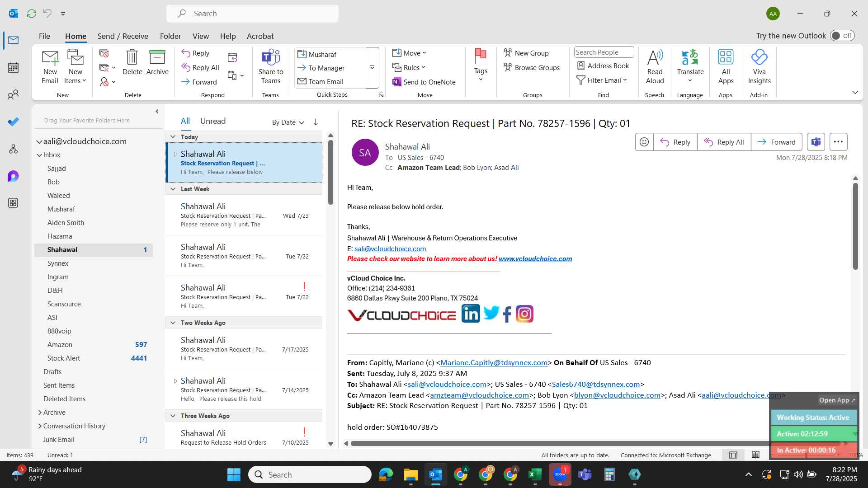Screen dimensions: 868x488
Task: Open the File menu
Action: 44,36
